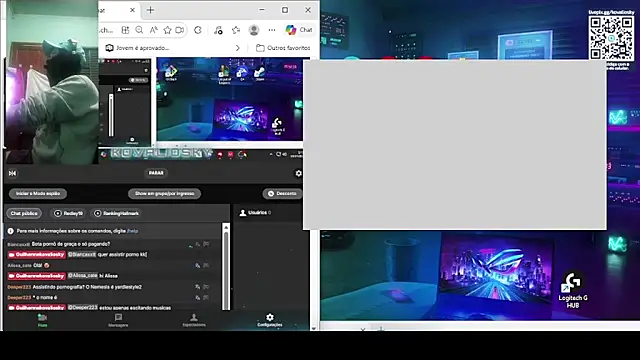This screenshot has height=360, width=640.
Task: Open the Mensagens tab in bottom navigation
Action: point(118,321)
